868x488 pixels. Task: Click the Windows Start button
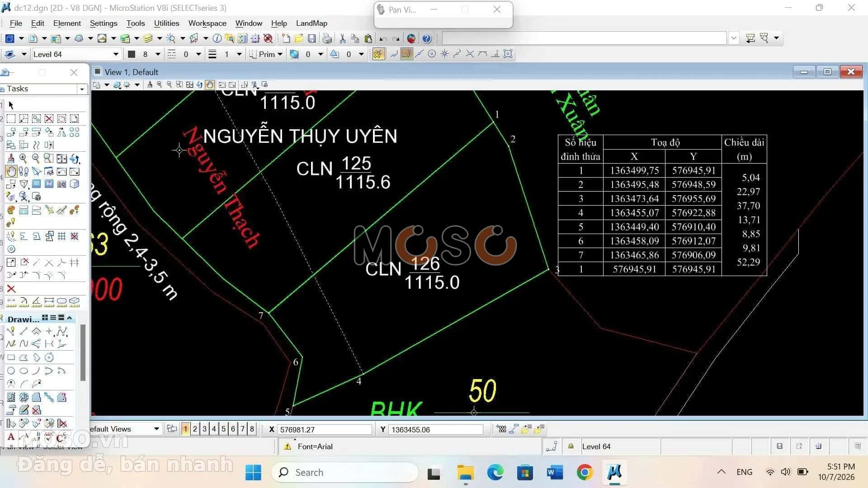[253, 473]
